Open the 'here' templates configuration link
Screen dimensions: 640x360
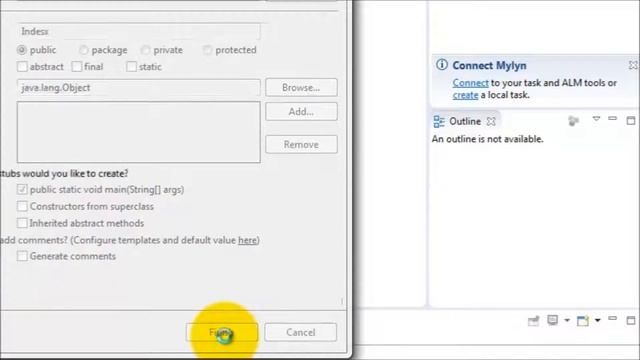248,240
